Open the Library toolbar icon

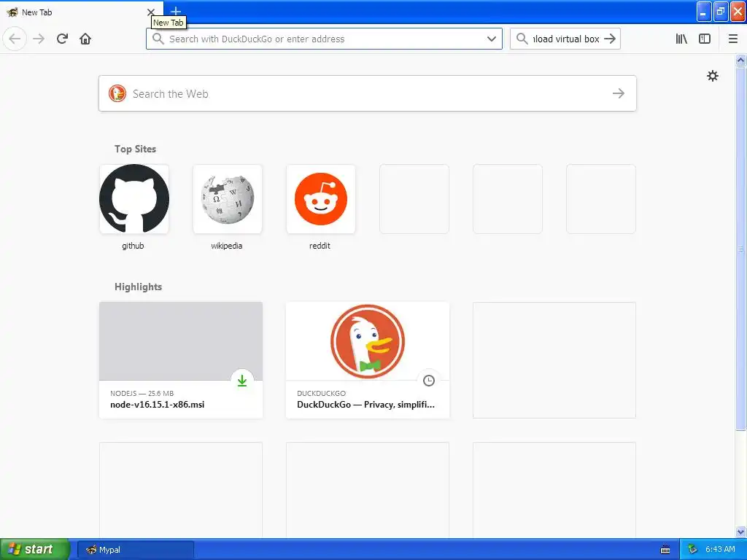coord(681,39)
